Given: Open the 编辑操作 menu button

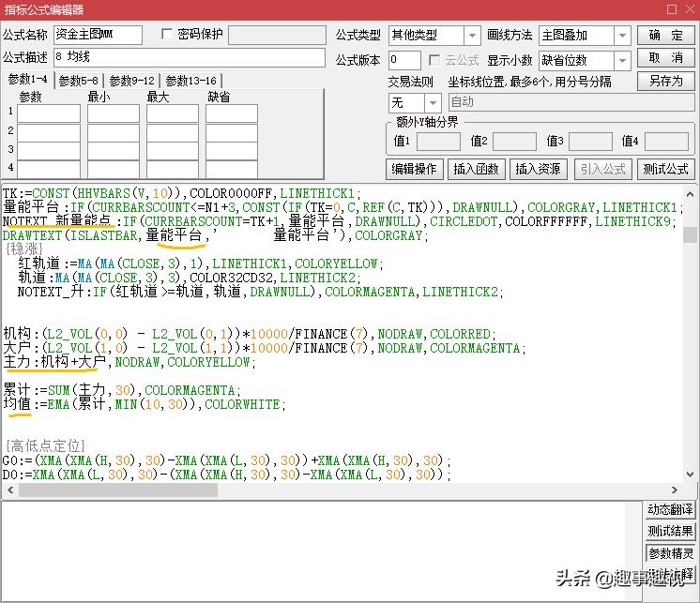Looking at the screenshot, I should pyautogui.click(x=414, y=169).
